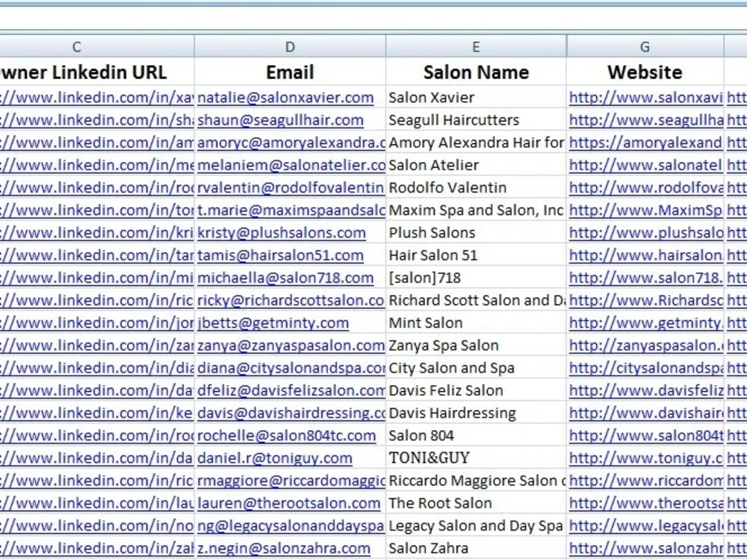747x560 pixels.
Task: Open email kristy@plushsalons.com
Action: [x=282, y=233]
